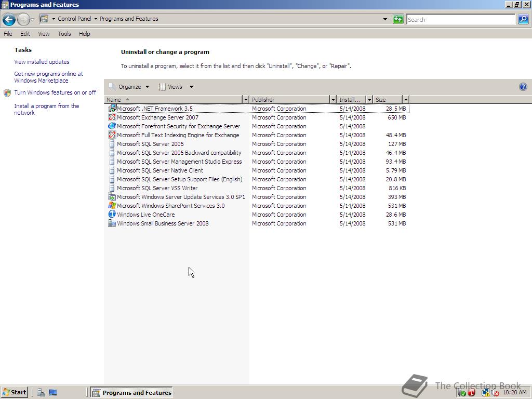Click Show Desktop quick launch taskbar icon
This screenshot has height=399, width=532.
click(x=53, y=393)
